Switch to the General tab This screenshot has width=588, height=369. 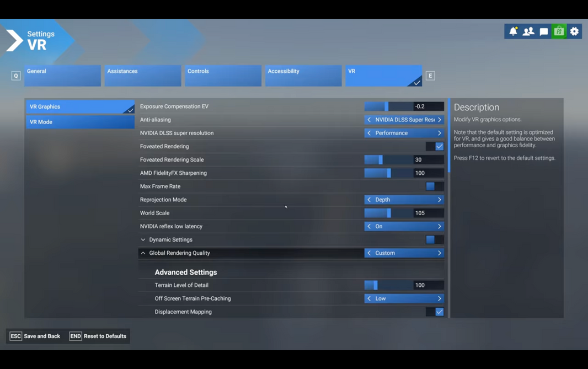(x=62, y=75)
